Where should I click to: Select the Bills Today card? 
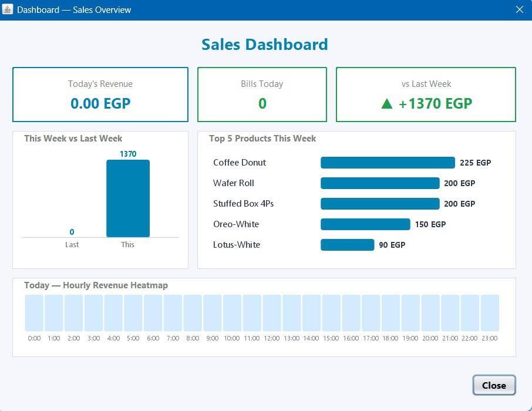click(262, 95)
